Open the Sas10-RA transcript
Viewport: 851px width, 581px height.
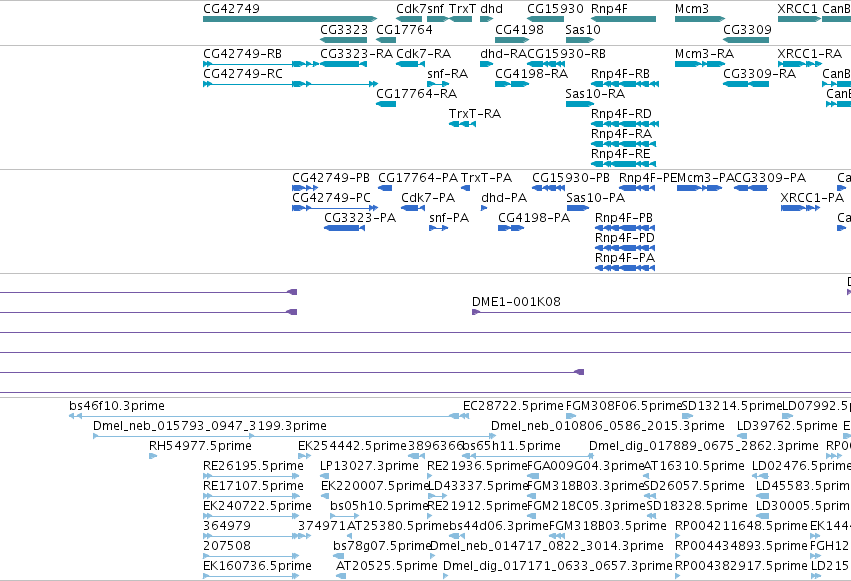coord(595,94)
